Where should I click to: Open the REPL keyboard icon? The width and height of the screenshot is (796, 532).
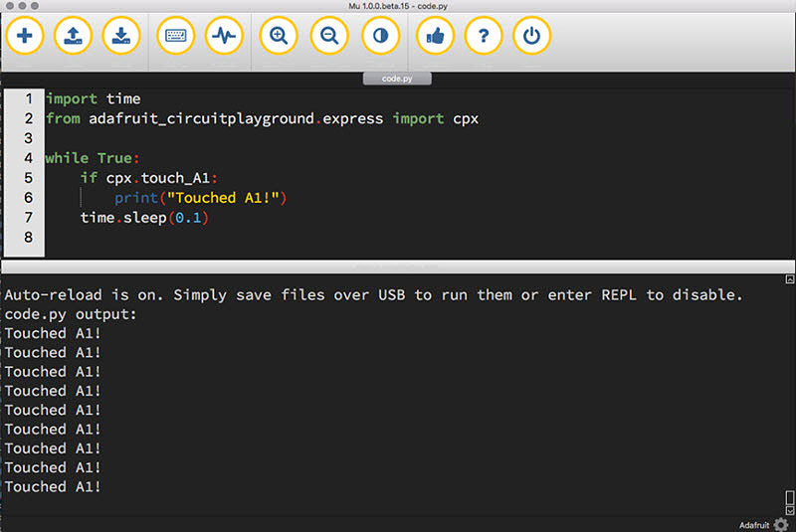(176, 36)
